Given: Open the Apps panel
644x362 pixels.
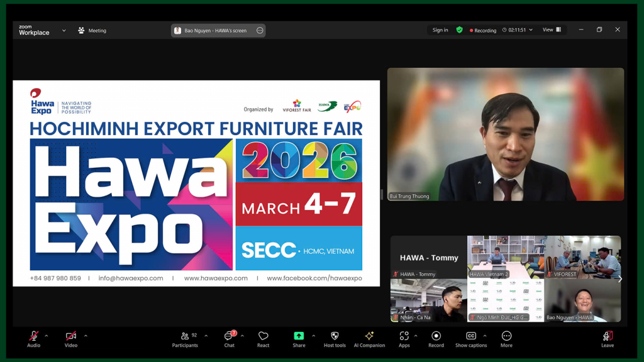Looking at the screenshot, I should 404,339.
